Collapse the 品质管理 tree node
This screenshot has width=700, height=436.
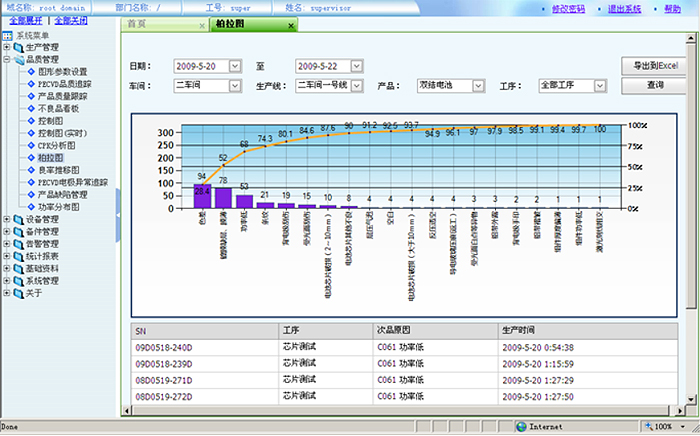coord(7,59)
